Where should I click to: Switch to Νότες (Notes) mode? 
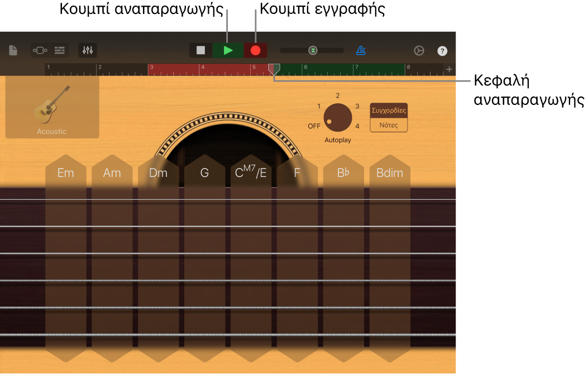tap(389, 125)
